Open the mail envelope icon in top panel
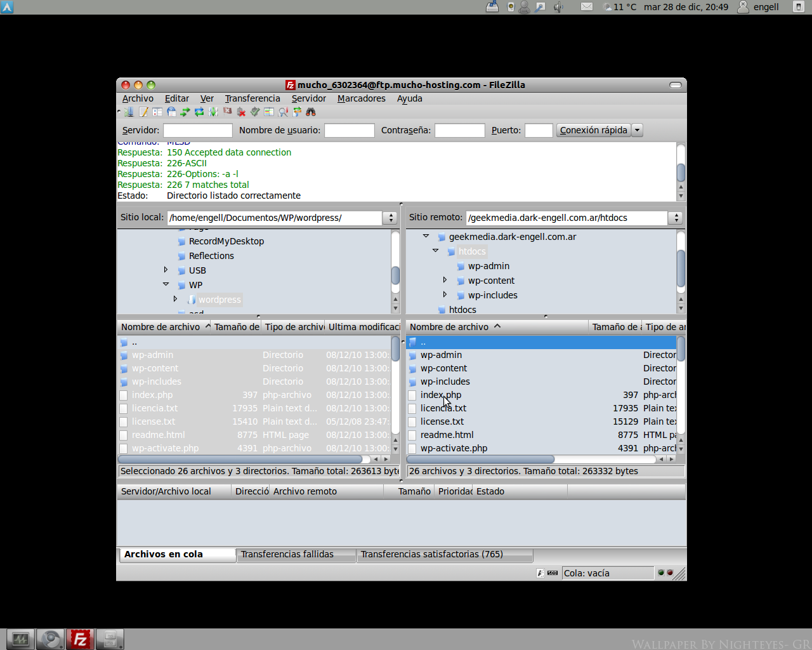812x650 pixels. (587, 7)
